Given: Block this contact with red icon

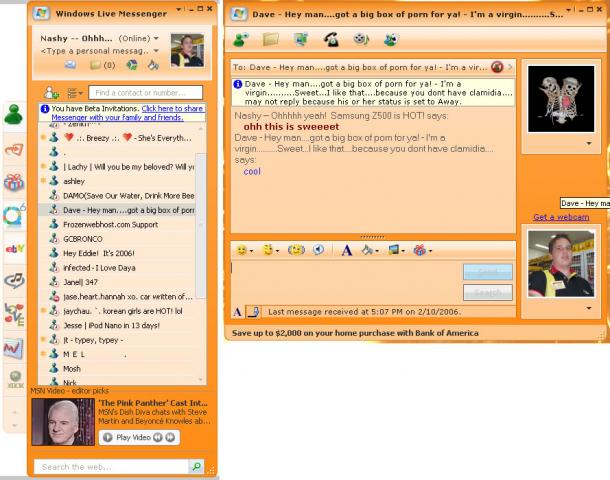Looking at the screenshot, I should point(497,67).
